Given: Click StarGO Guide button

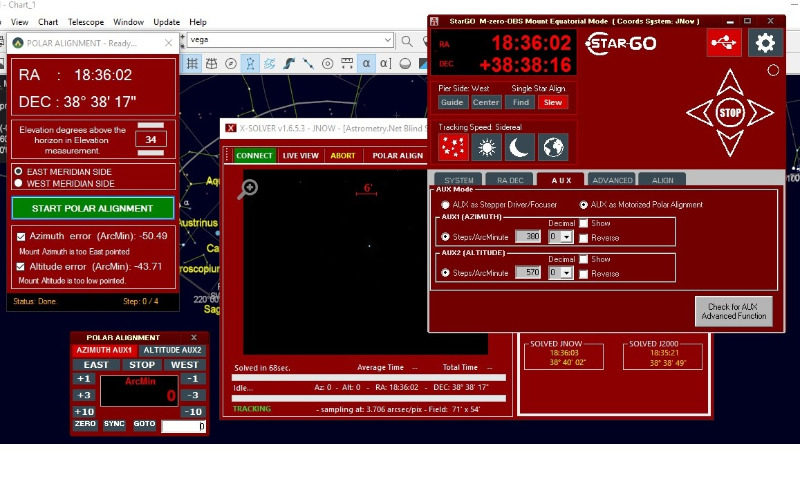Looking at the screenshot, I should pos(452,102).
